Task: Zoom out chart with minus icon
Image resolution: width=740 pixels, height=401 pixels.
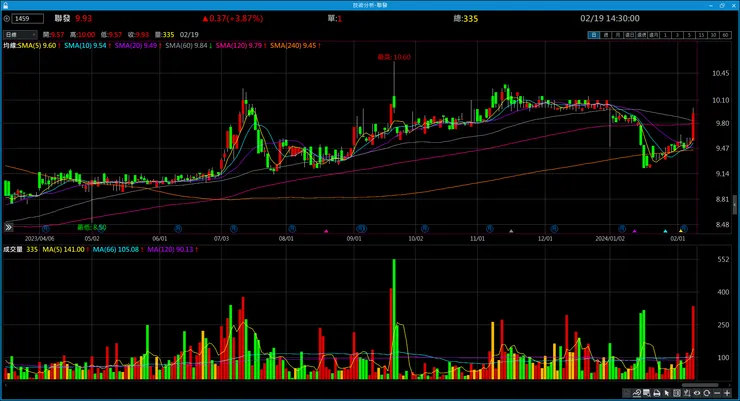Action: point(717,393)
